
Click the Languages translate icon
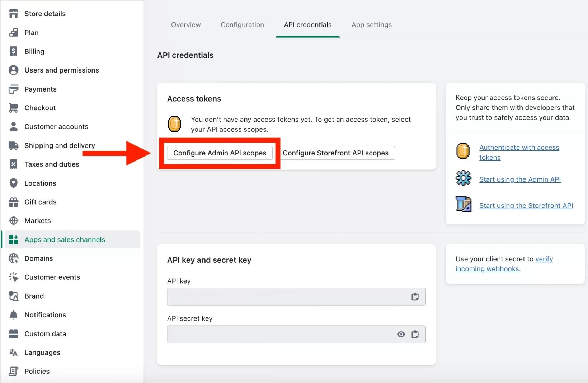13,352
